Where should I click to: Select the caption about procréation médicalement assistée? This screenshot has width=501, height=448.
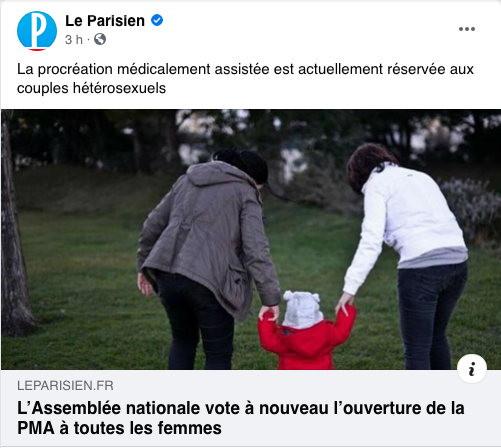pyautogui.click(x=245, y=79)
